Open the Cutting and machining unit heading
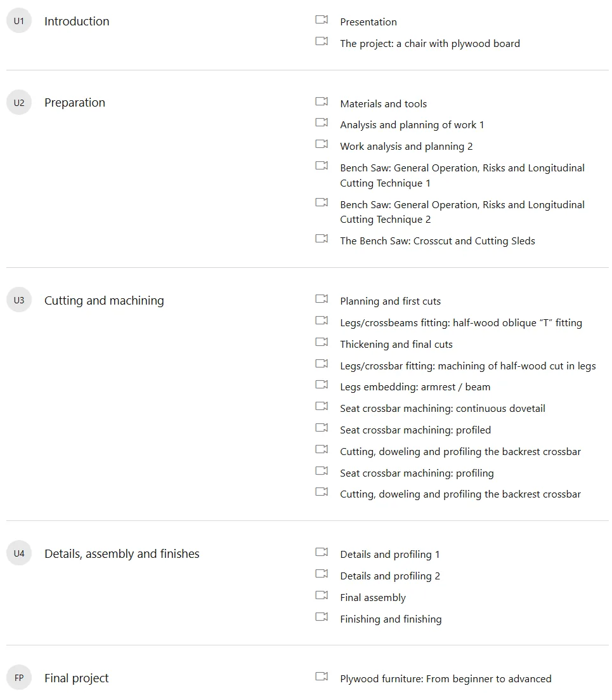The image size is (612, 700). 104,300
